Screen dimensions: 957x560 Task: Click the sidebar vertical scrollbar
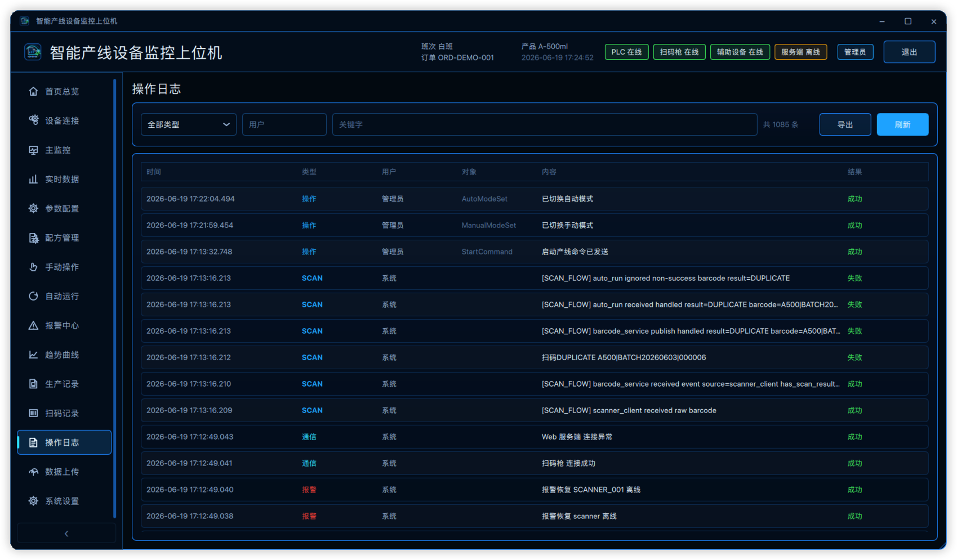[114, 298]
